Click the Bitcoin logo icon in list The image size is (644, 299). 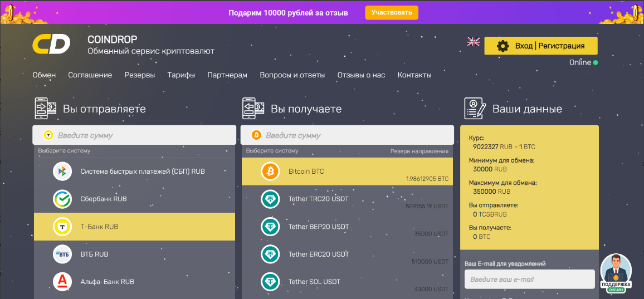click(270, 171)
